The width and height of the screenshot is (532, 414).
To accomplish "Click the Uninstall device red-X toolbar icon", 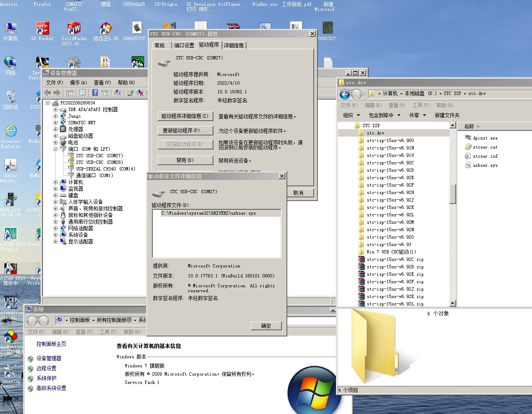I will (x=140, y=92).
